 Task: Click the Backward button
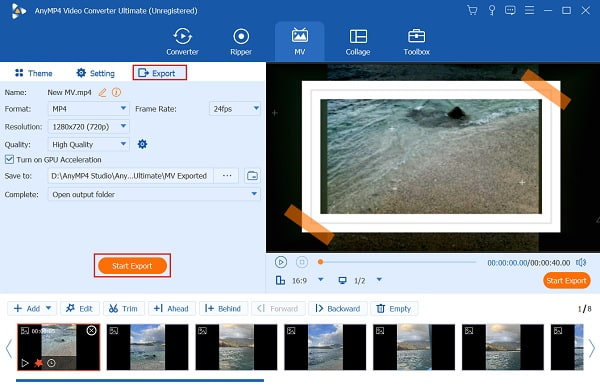338,308
